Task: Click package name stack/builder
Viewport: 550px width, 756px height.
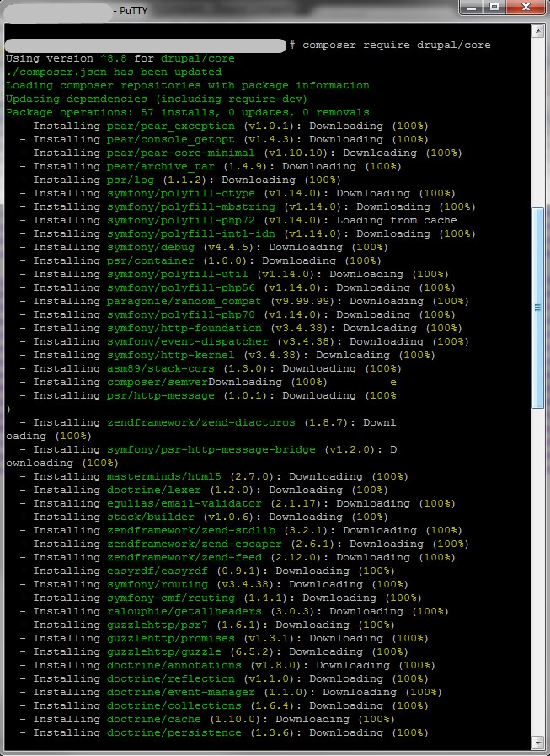Action: point(151,517)
